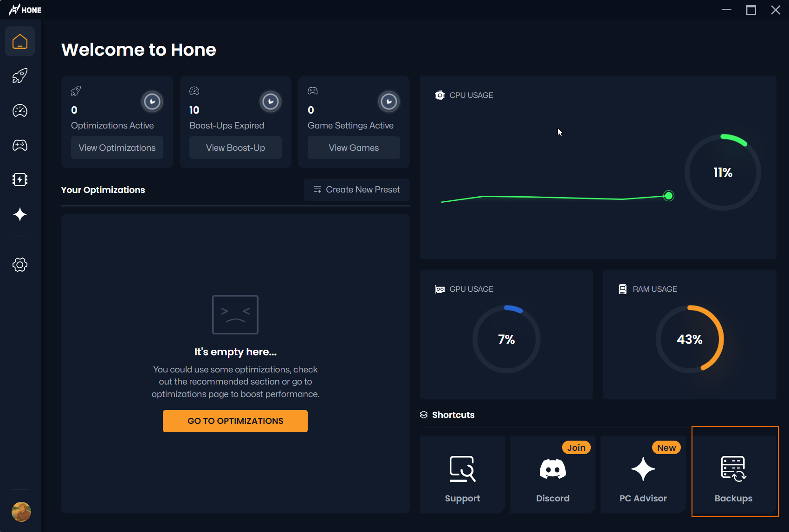This screenshot has height=532, width=789.
Task: Click clock icon on Boost-Ups Expired card
Action: 271,102
